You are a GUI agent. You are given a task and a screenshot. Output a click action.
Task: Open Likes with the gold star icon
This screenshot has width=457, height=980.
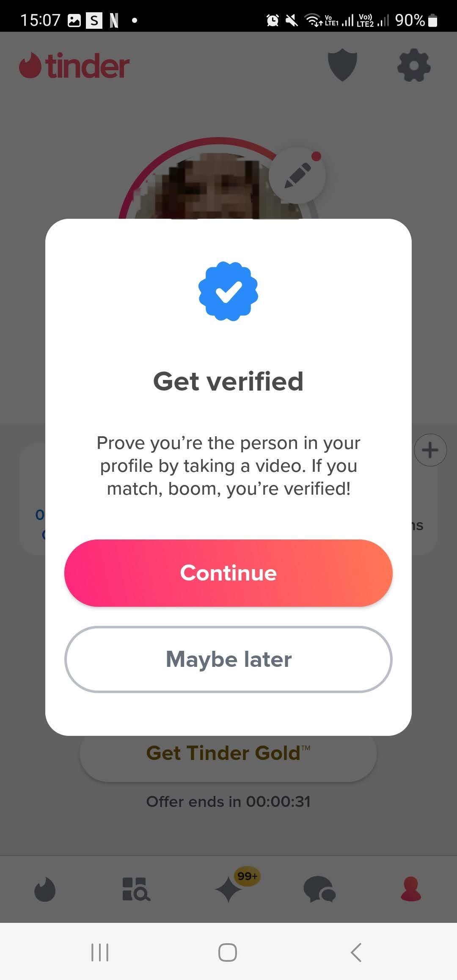click(228, 891)
